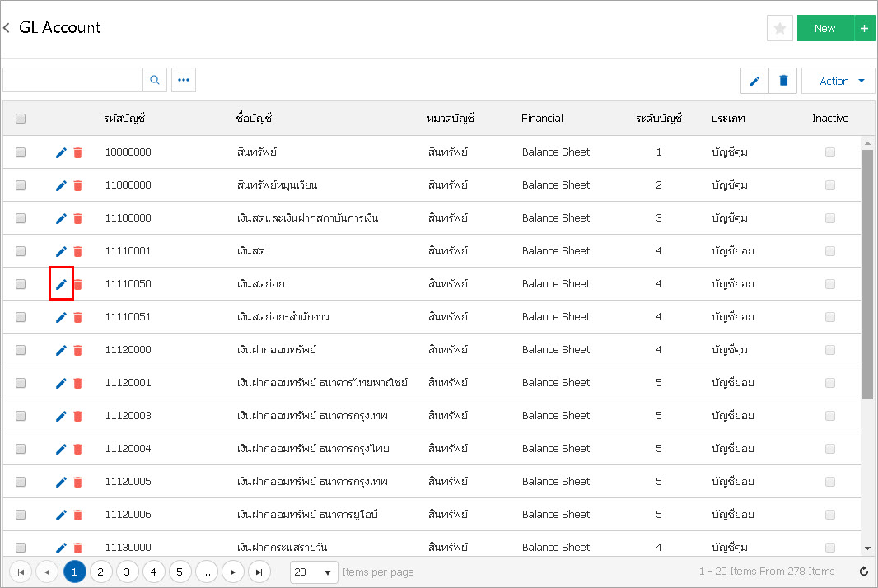The height and width of the screenshot is (588, 878).
Task: Sort by หมวดบัญชี column header
Action: coord(451,118)
